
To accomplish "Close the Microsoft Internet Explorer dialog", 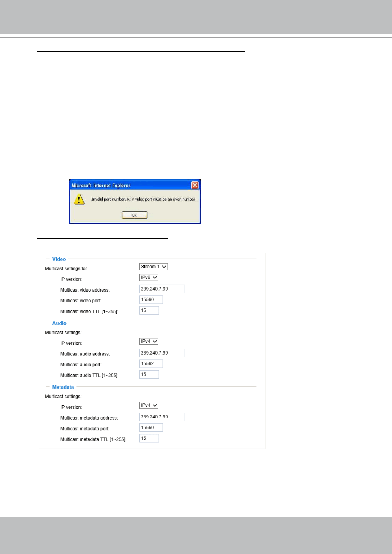I will coord(195,185).
